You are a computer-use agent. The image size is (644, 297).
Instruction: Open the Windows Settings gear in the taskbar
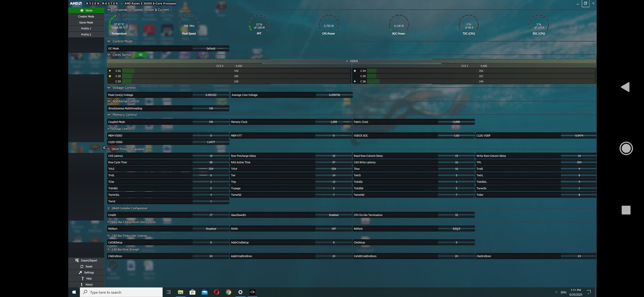click(240, 292)
